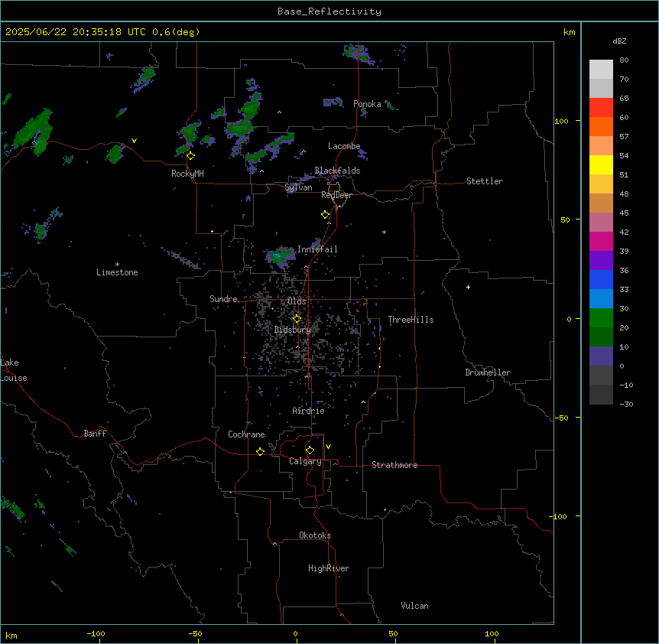The image size is (659, 644).
Task: Click the Airdrie city label
Action: click(x=308, y=411)
